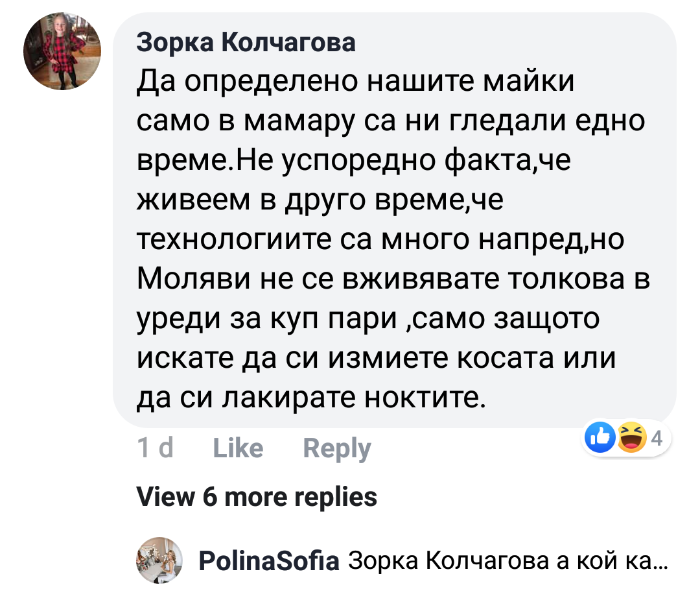This screenshot has width=700, height=600.
Task: Click the blue thumbs-up reaction icon
Action: pyautogui.click(x=600, y=440)
